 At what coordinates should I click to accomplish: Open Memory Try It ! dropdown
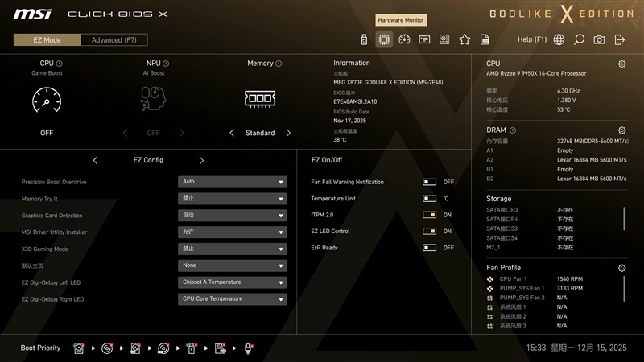pos(233,199)
